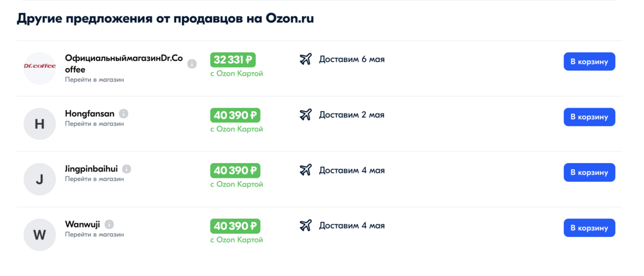Open 'Перейти в магазин' link under Dr.Coffee
The width and height of the screenshot is (644, 276).
(95, 80)
